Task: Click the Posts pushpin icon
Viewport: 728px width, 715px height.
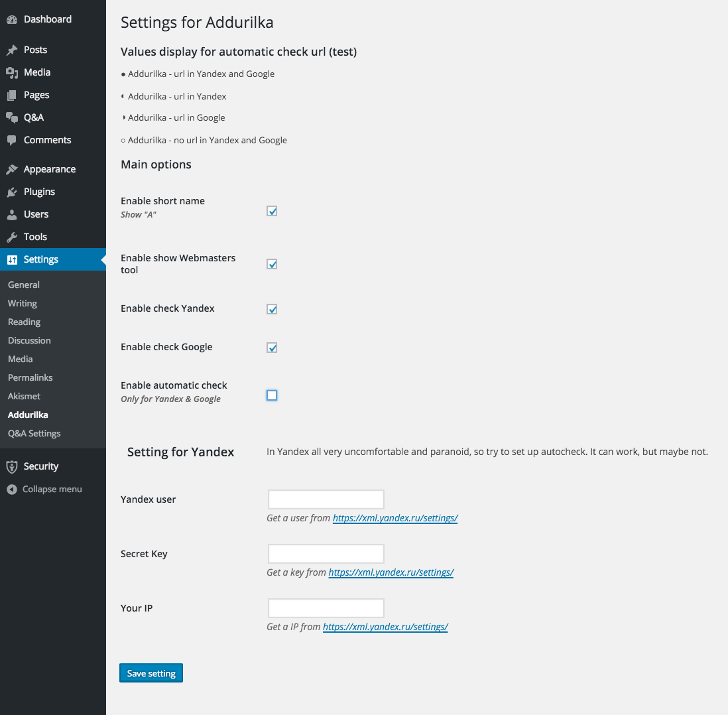Action: pyautogui.click(x=12, y=50)
